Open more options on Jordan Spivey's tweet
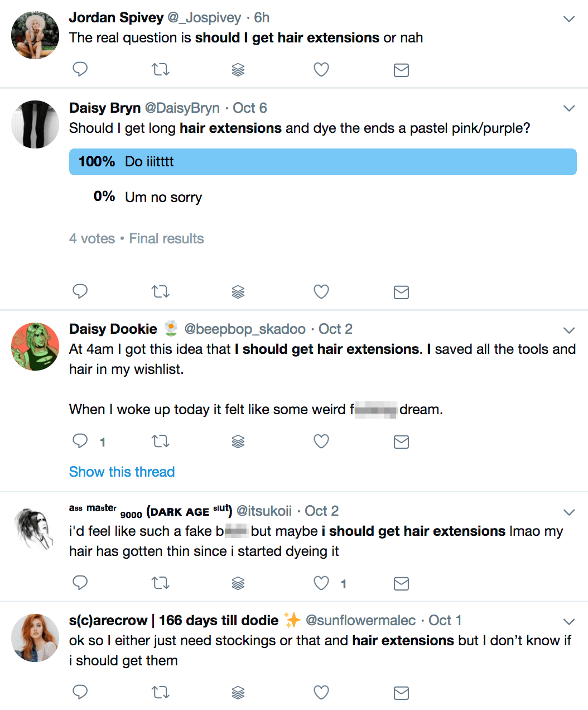Screen dimensions: 588x710 (569, 19)
